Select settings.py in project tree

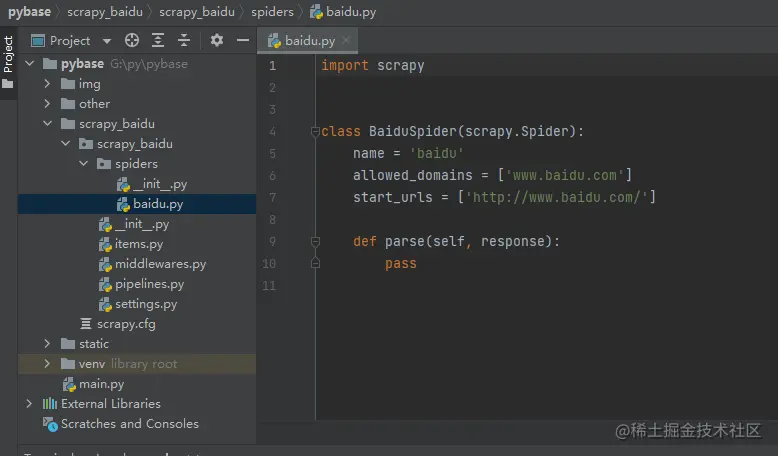tap(146, 304)
